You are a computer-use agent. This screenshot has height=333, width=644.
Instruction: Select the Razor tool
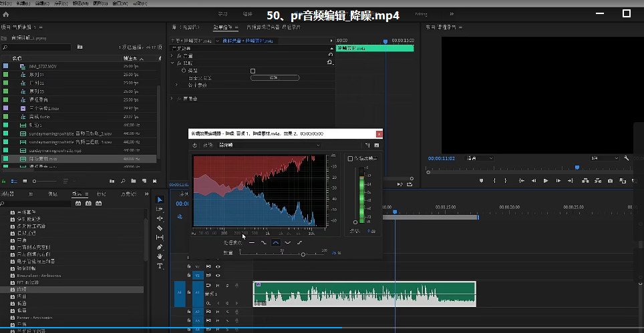click(x=160, y=228)
